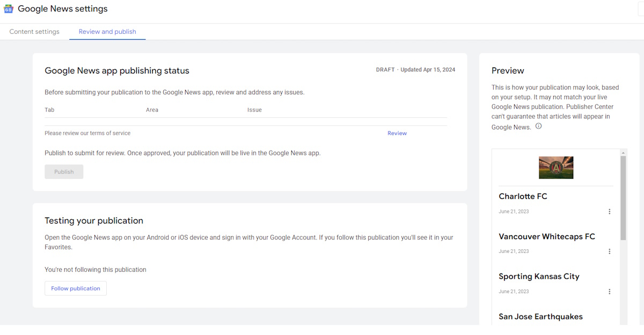Click the info icon in Preview description
644x335 pixels.
pos(538,126)
